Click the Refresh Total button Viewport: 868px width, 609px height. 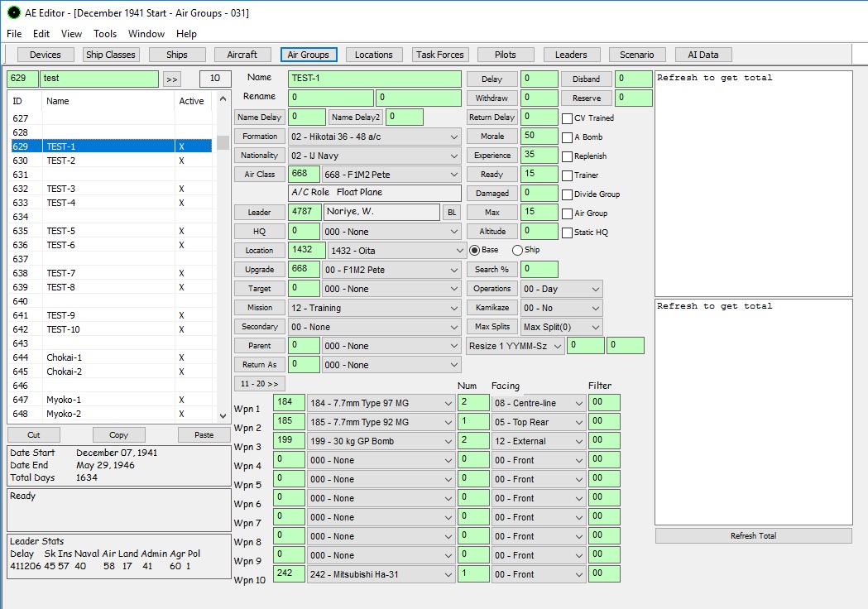point(753,536)
